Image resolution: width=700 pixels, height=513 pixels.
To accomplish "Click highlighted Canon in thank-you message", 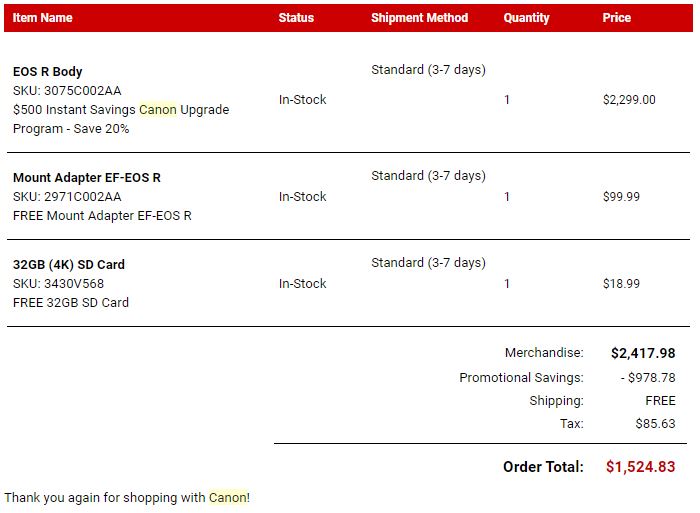I will (227, 497).
